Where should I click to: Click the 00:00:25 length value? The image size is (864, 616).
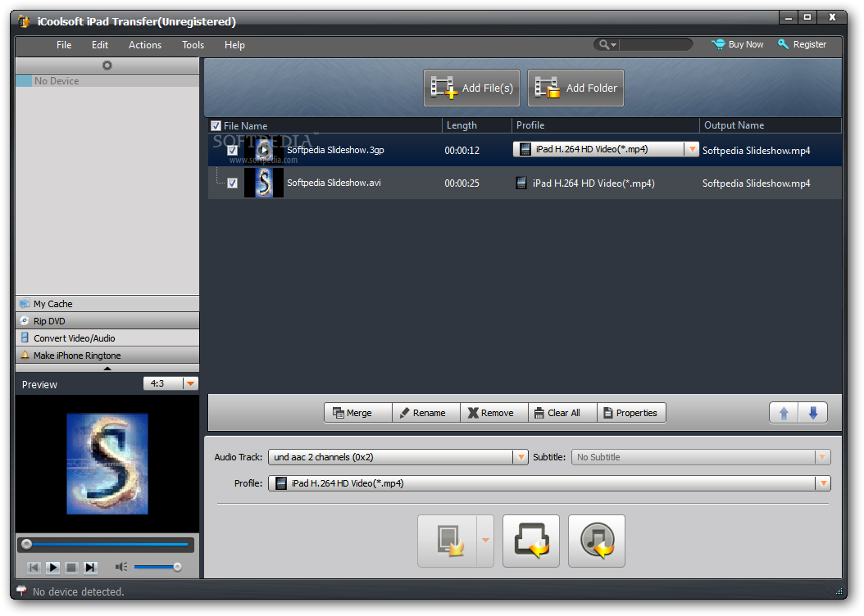tap(462, 183)
